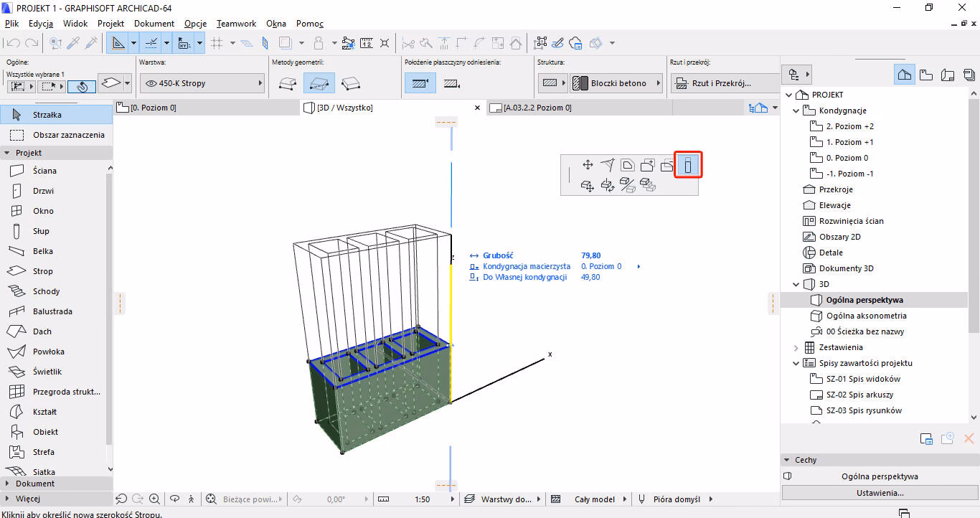This screenshot has width=980, height=518.
Task: Open the 1:50 scale selector in status bar
Action: [422, 499]
